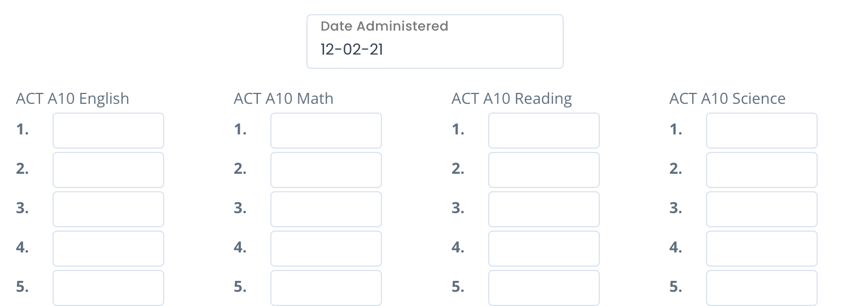Focus ACT A10 Math answer box 1
This screenshot has width=868, height=306.
[x=326, y=131]
